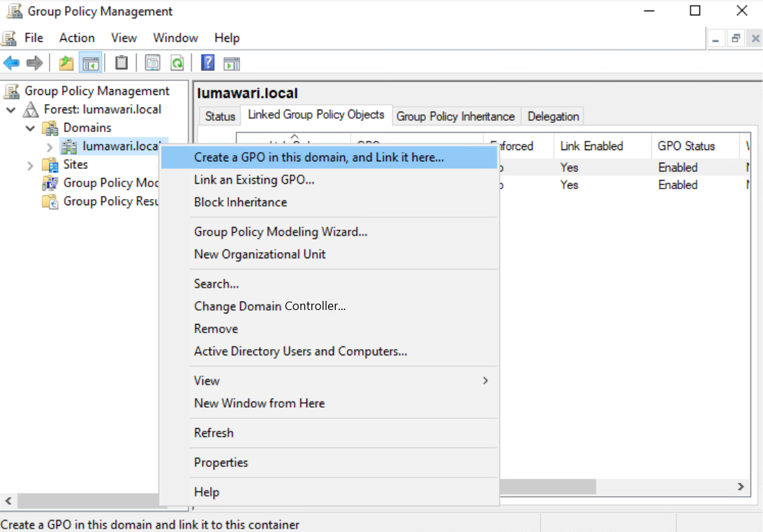The image size is (763, 532).
Task: Click the Group Policy Management root icon
Action: point(12,91)
